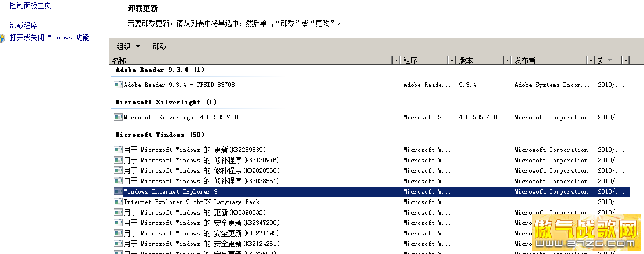This screenshot has width=644, height=254.
Task: Click the 卸载 toolbar button
Action: 159,46
